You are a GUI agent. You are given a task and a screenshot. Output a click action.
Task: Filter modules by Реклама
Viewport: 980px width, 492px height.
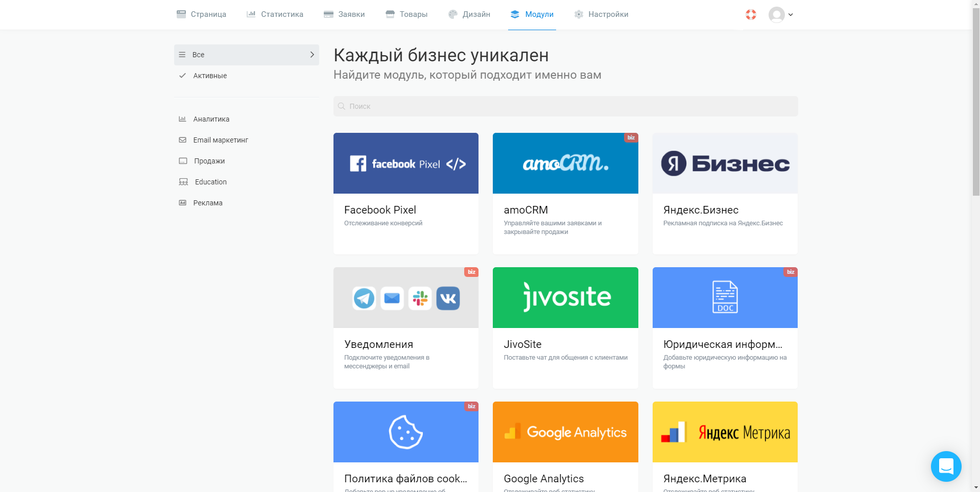click(x=247, y=203)
